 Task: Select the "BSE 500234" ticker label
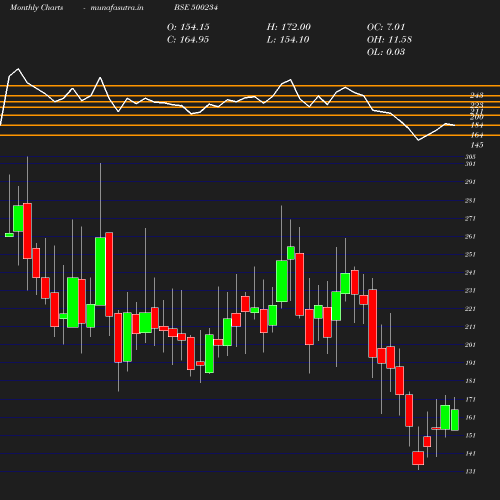(196, 7)
